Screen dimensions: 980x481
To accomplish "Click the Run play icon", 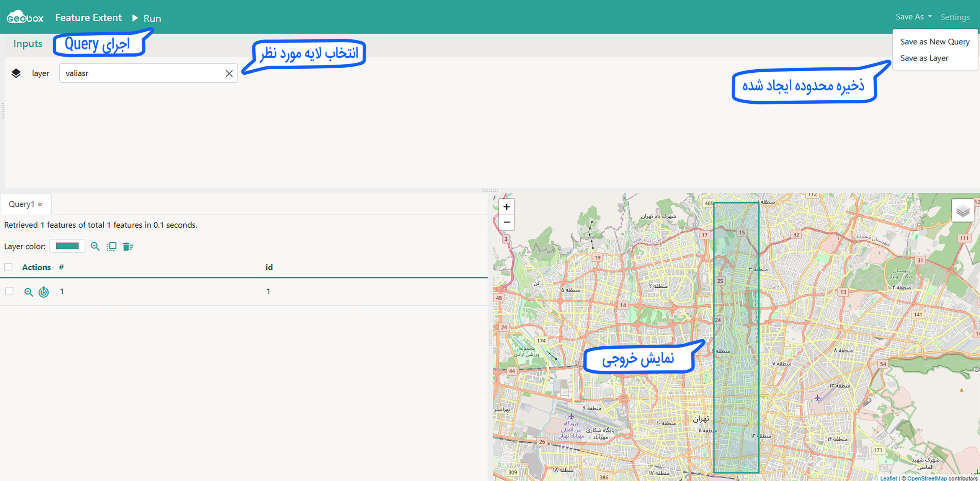I will tap(135, 18).
